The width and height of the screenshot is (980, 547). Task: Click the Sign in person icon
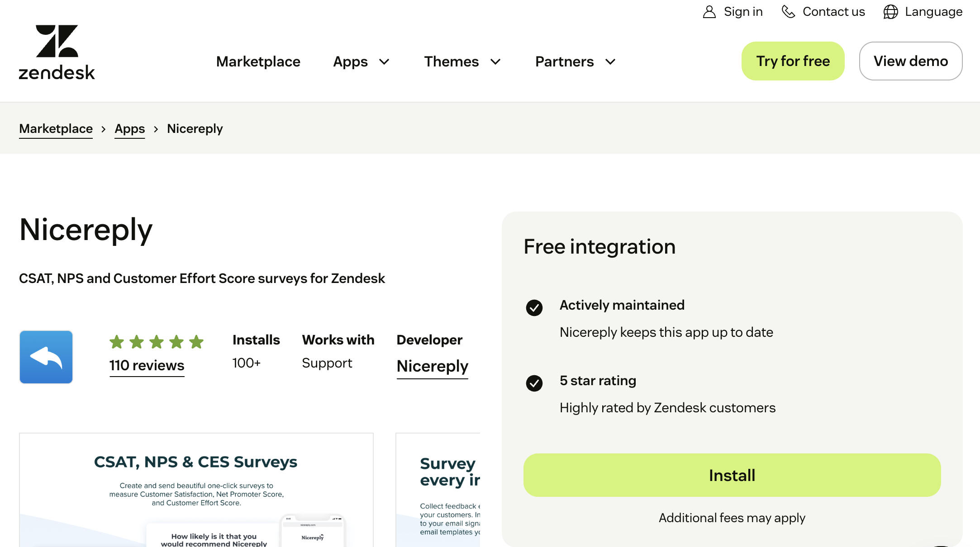tap(709, 11)
